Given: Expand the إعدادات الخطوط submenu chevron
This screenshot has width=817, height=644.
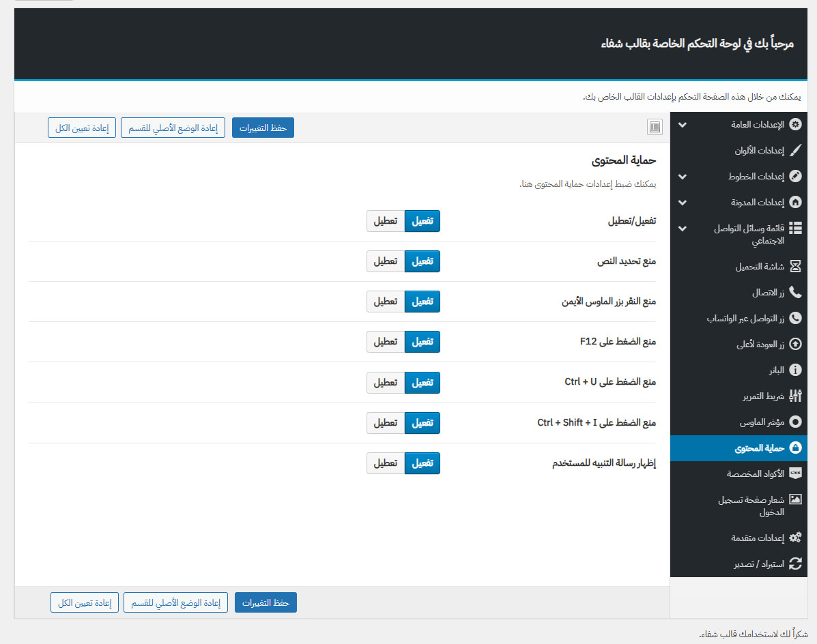Looking at the screenshot, I should pyautogui.click(x=682, y=177).
